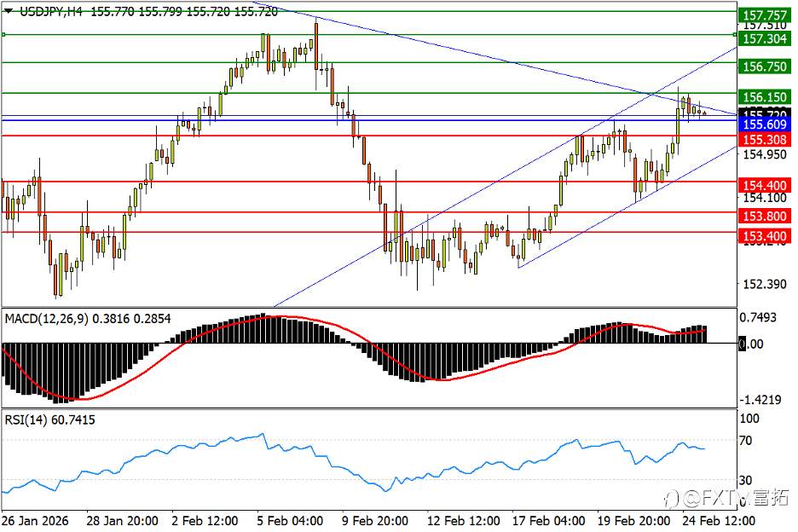This screenshot has width=798, height=532.
Task: Click the RSI 30 level label
Action: (x=746, y=480)
